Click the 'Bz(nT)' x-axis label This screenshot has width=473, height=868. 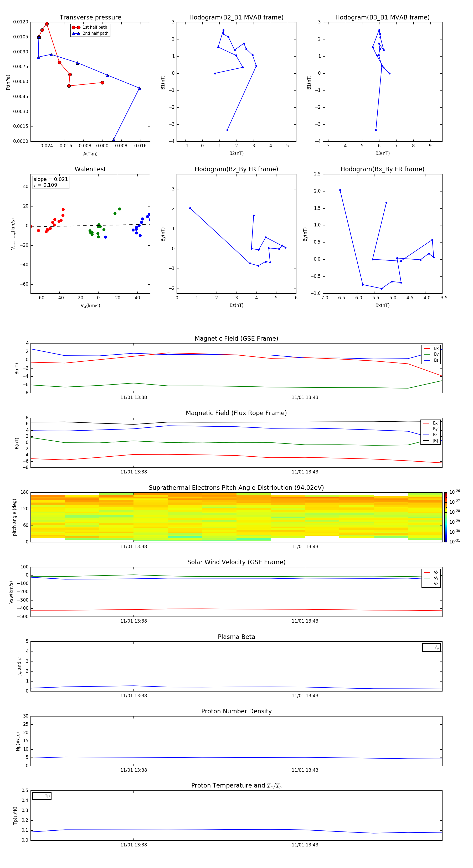pos(236,305)
